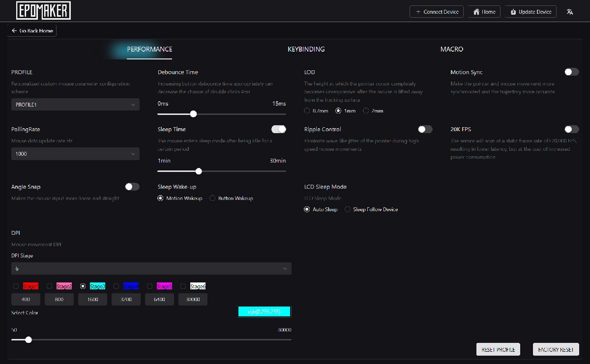Click the language translate icon
590x364 pixels.
(570, 12)
